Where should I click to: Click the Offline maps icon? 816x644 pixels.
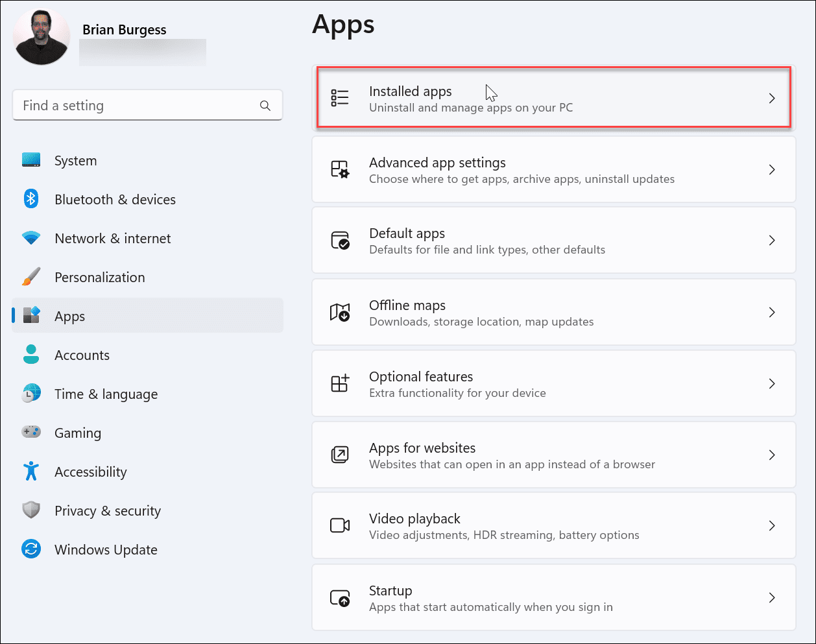(x=340, y=312)
